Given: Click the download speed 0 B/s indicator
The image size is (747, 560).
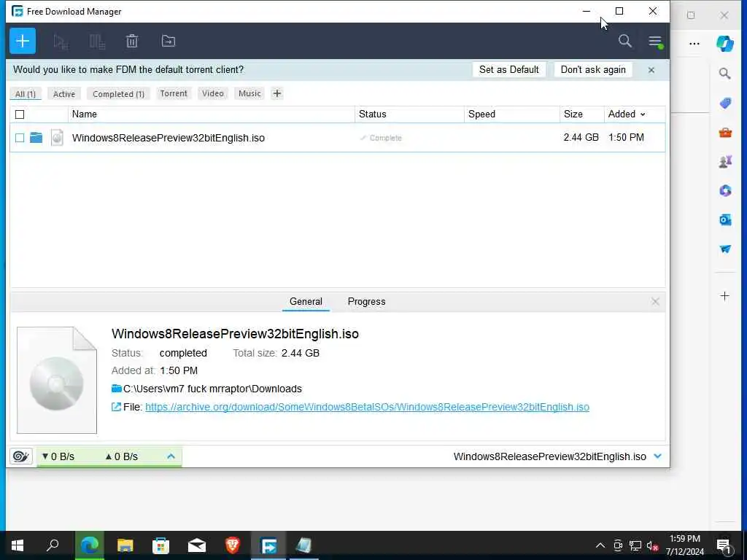Looking at the screenshot, I should [x=58, y=456].
